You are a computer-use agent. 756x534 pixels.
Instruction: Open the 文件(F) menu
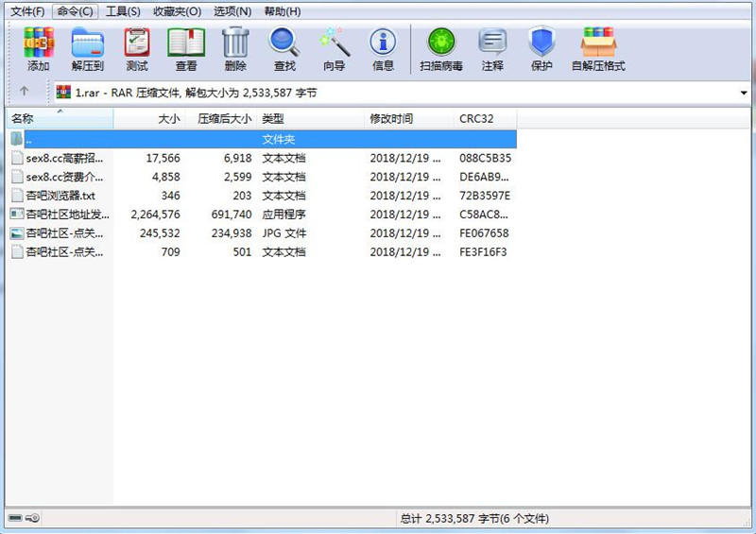(27, 11)
